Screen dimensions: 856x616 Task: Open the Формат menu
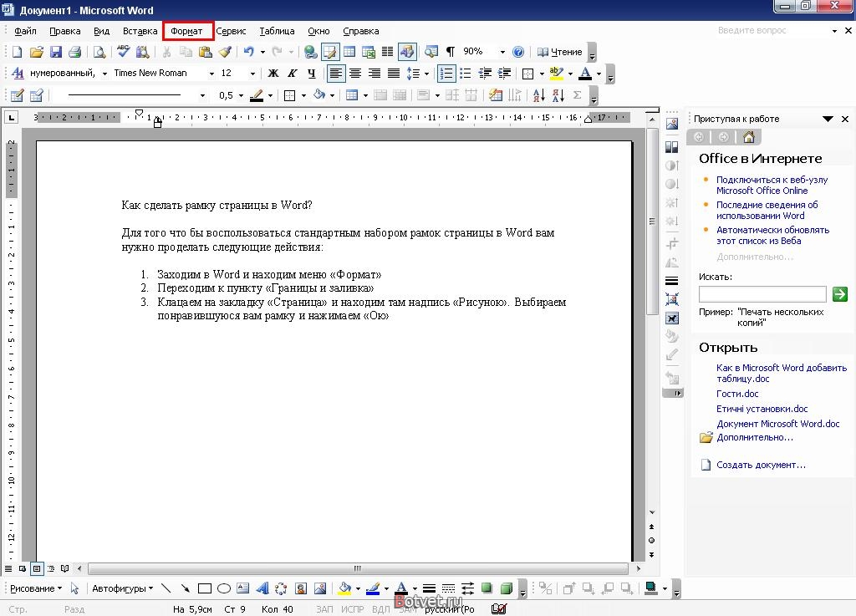186,31
